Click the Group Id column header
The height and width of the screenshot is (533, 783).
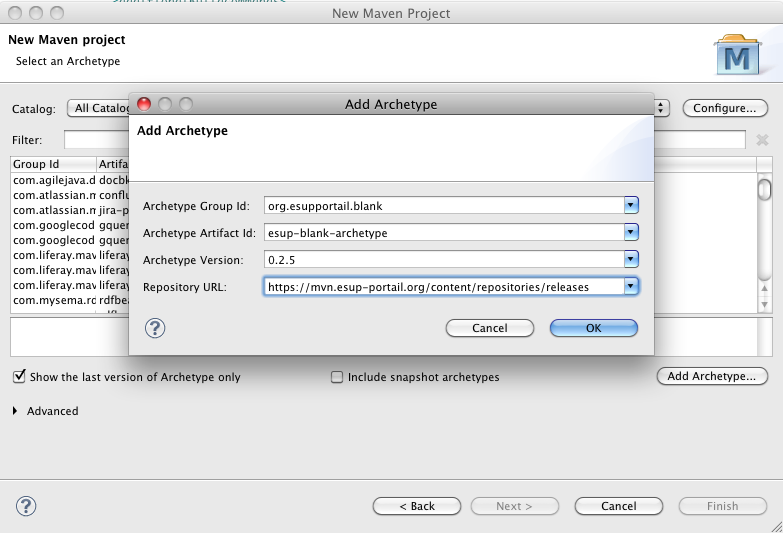52,164
